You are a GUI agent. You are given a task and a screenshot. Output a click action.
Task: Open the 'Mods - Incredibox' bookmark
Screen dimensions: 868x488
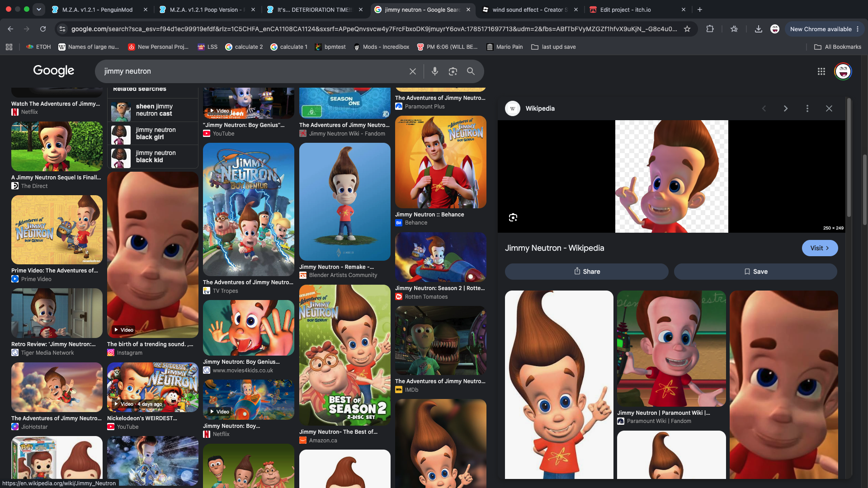click(381, 47)
